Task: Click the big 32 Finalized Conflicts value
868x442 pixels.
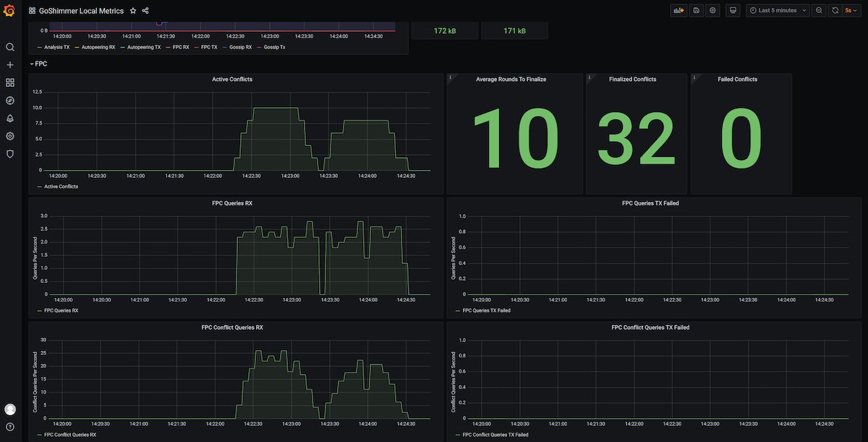Action: 637,139
